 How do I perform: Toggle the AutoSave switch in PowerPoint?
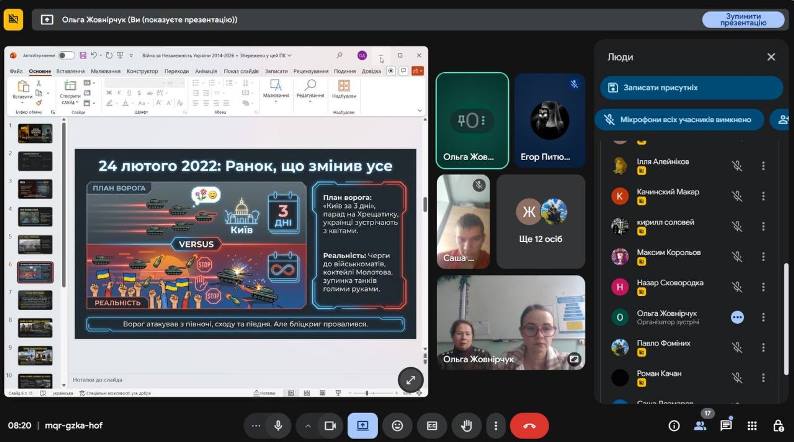coord(66,55)
